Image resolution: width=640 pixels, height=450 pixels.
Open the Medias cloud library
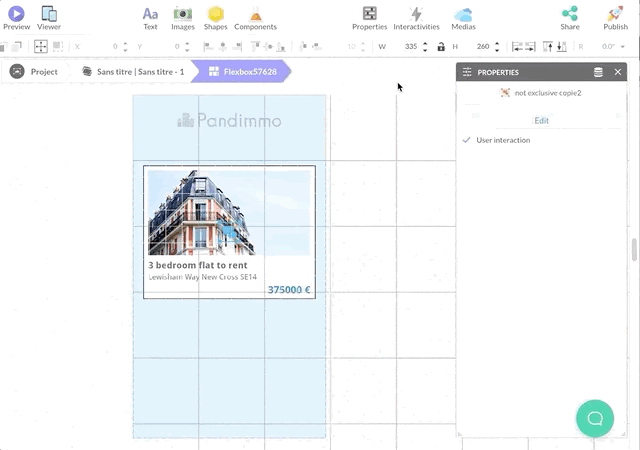click(x=463, y=13)
